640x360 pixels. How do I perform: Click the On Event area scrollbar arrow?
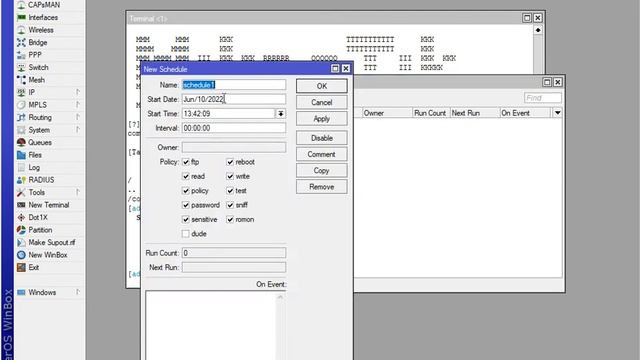click(280, 297)
